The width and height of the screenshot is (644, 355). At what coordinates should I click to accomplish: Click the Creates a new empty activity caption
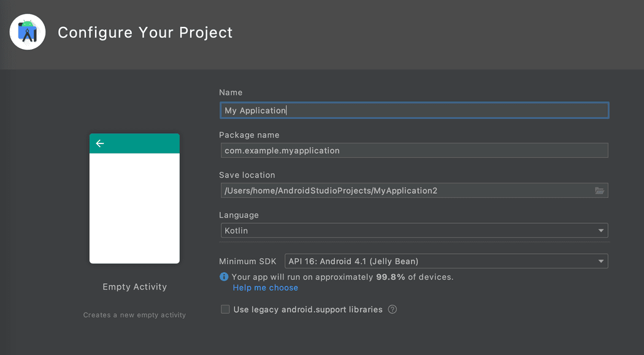coord(134,315)
